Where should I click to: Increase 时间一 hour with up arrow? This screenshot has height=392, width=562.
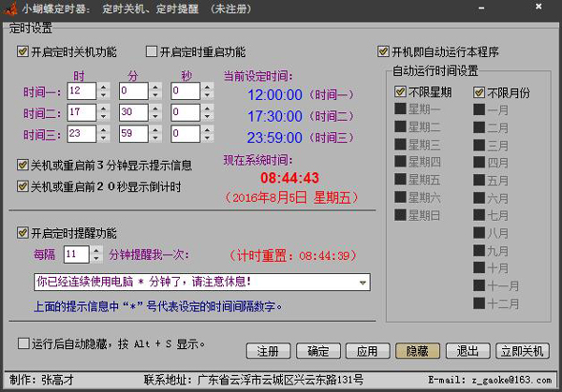click(104, 87)
